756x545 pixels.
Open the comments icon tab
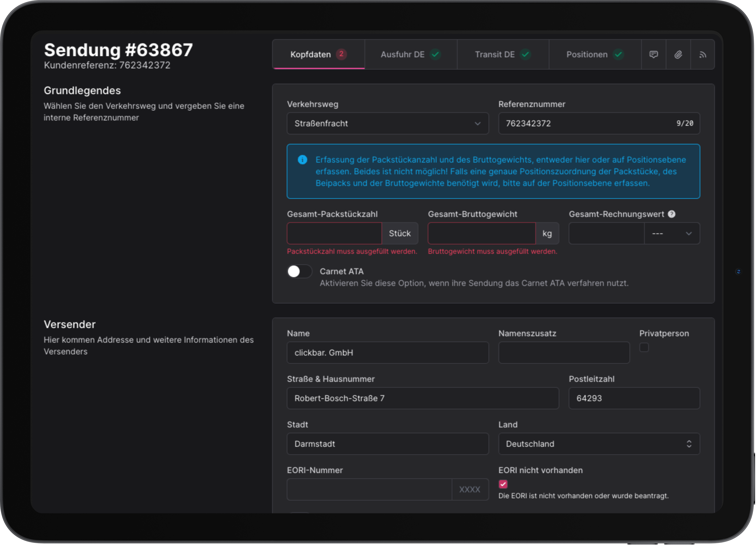(x=654, y=54)
